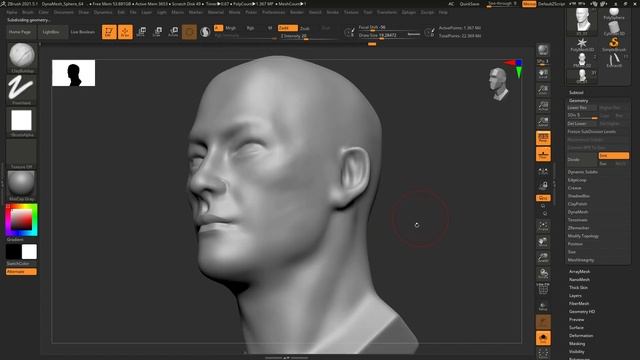Viewport: 640px width, 360px height.
Task: Click Freeze SubDivision Levels
Action: [x=592, y=132]
